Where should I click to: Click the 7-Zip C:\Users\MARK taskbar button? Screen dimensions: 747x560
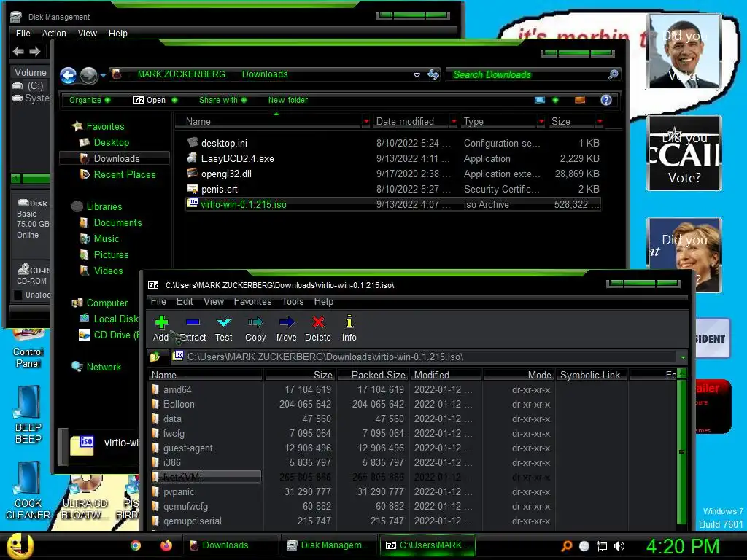pyautogui.click(x=427, y=545)
